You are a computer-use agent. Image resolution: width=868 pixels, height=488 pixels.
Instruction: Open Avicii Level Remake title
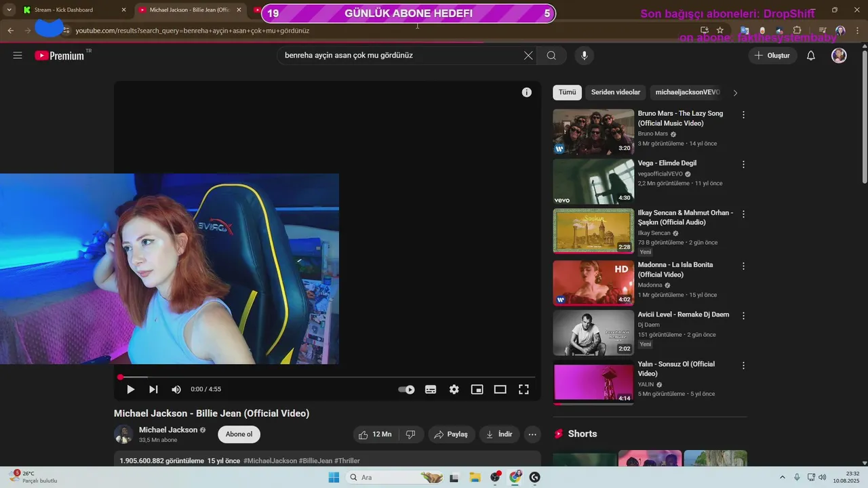(684, 314)
